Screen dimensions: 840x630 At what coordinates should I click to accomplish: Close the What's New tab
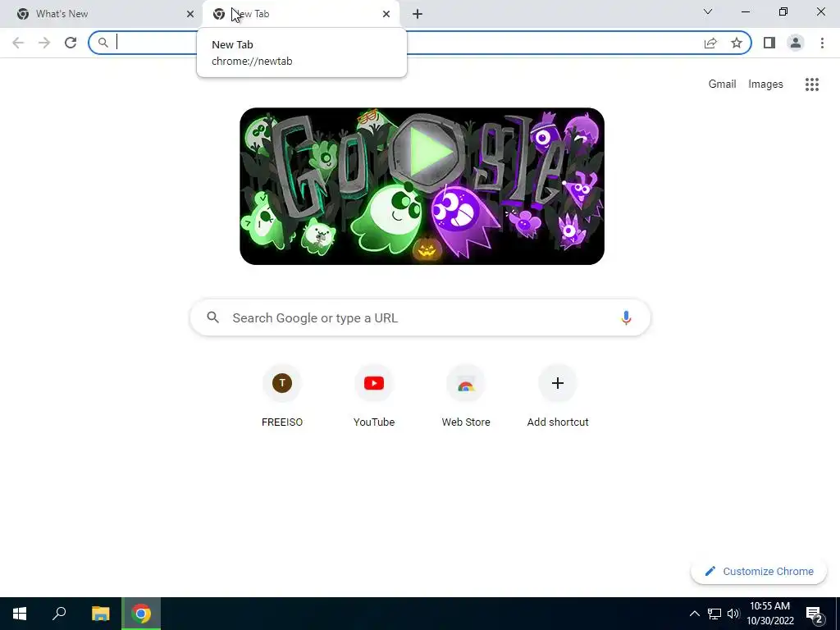coord(190,14)
